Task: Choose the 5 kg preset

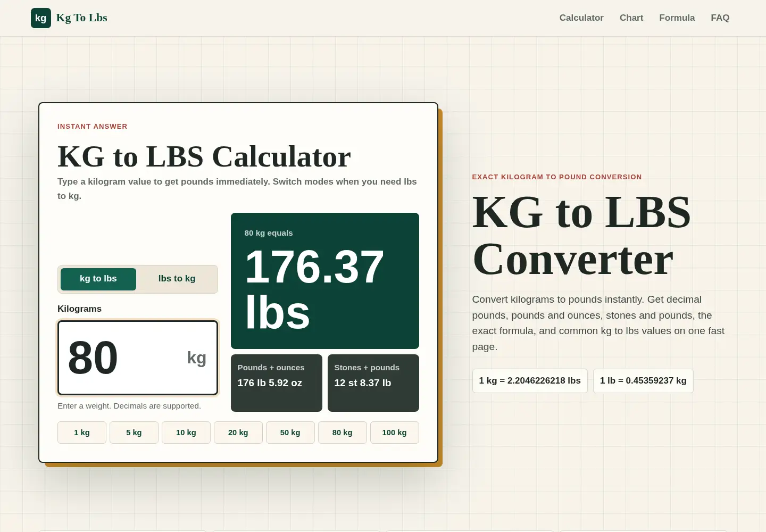Action: click(x=134, y=433)
